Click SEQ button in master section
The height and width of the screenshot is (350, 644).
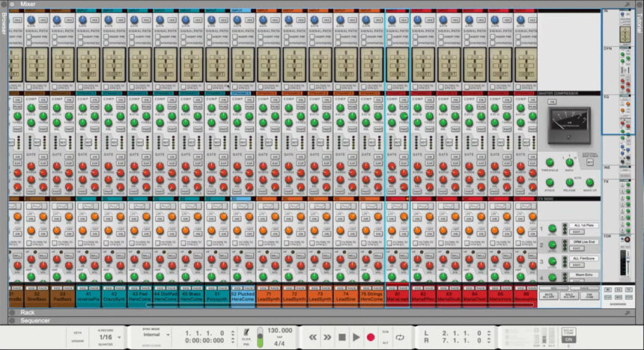coord(553,288)
